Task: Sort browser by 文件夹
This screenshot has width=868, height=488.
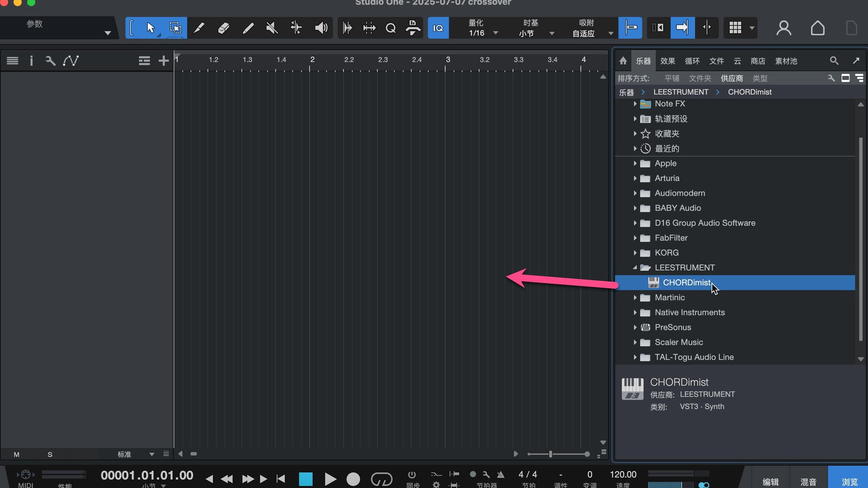Action: click(700, 79)
